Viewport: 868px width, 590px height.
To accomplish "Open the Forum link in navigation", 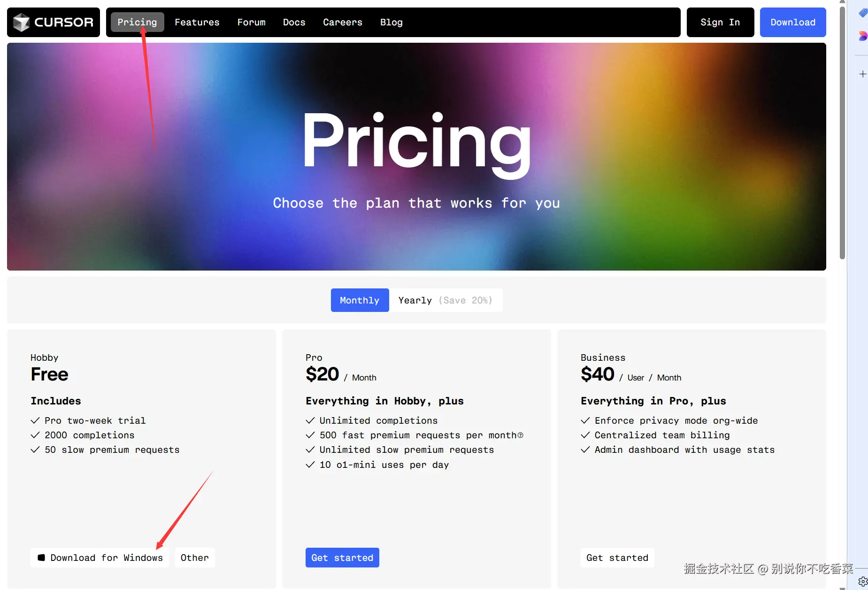I will pyautogui.click(x=251, y=22).
